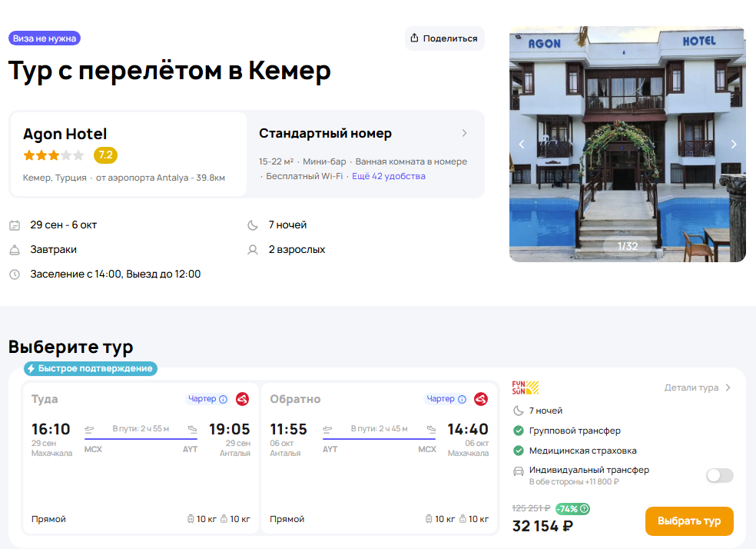Click the landing plane icon in Обратно flight

point(431,428)
